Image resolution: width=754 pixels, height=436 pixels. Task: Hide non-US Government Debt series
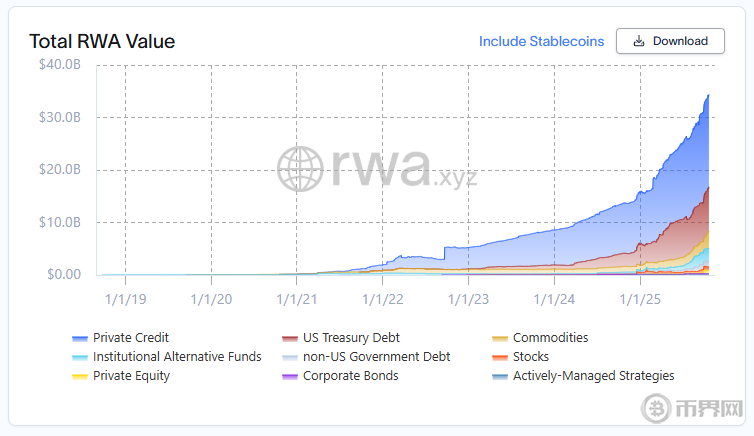click(376, 357)
